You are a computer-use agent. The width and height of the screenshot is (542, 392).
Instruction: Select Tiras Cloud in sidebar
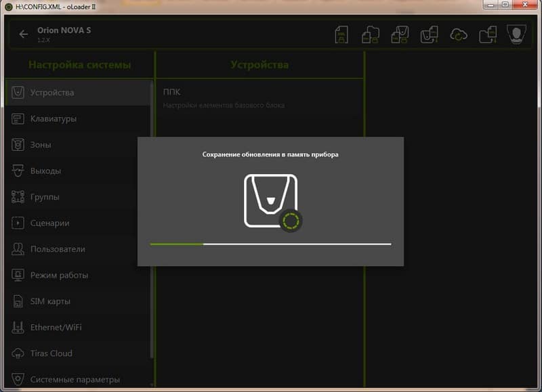[79, 353]
